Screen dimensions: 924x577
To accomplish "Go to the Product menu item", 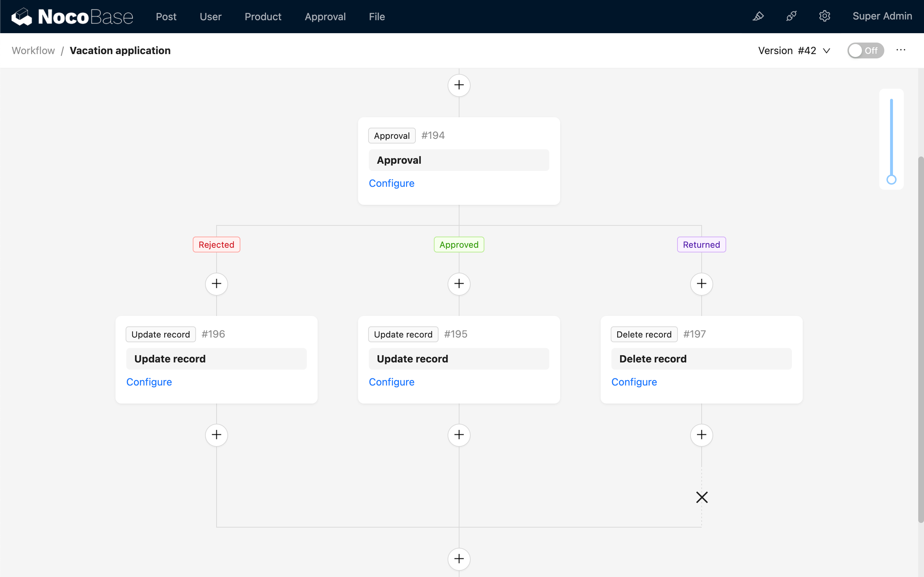I will pyautogui.click(x=263, y=17).
